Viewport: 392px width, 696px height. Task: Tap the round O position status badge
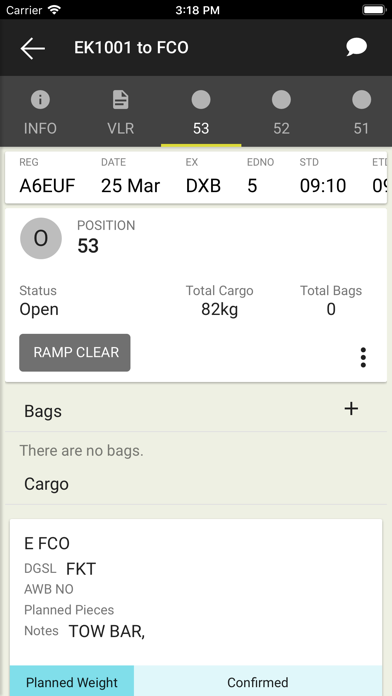pyautogui.click(x=41, y=239)
